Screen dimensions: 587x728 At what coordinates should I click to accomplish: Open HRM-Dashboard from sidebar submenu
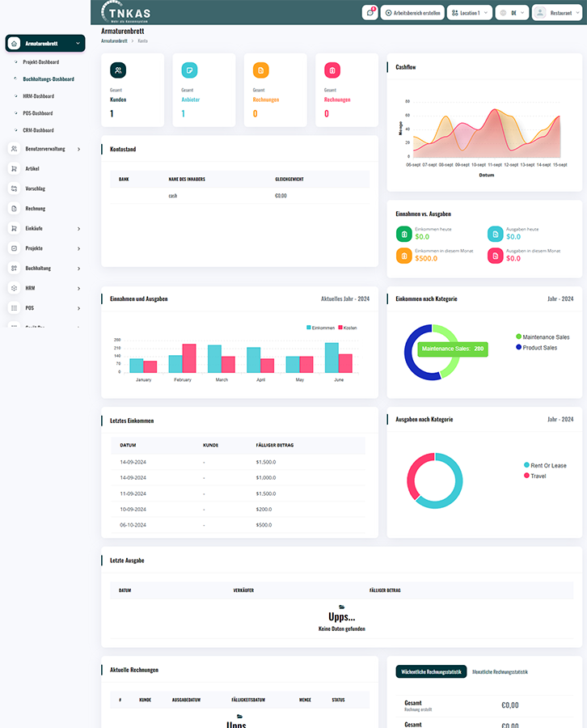(38, 96)
